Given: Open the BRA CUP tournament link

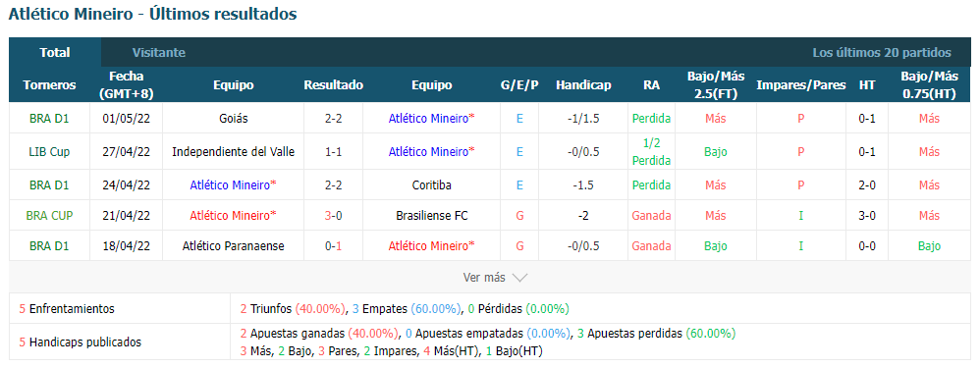Looking at the screenshot, I should [x=49, y=216].
